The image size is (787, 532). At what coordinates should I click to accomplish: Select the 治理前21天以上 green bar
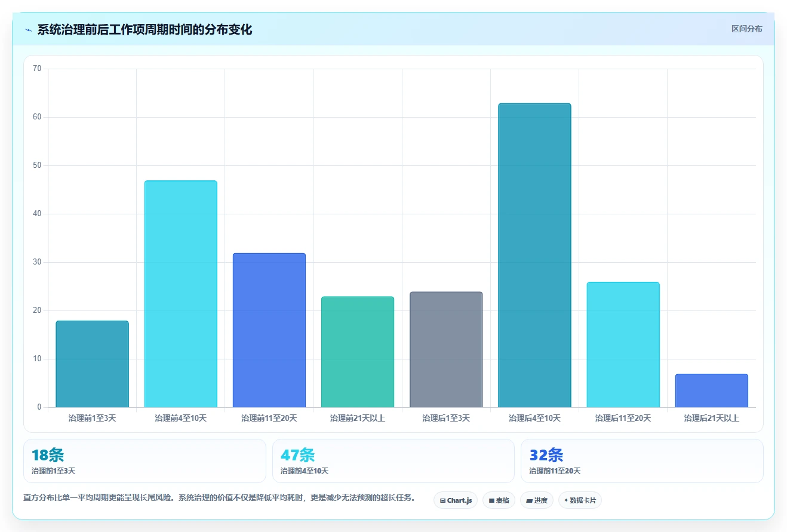[358, 352]
